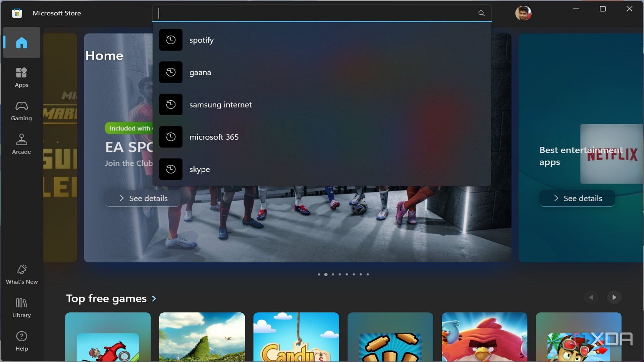Open the Gaming section from the sidebar
Viewport: 644px width, 362px height.
[21, 111]
